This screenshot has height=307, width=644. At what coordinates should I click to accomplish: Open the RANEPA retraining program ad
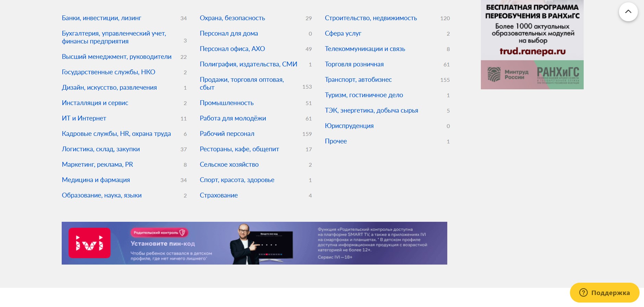coord(532,44)
